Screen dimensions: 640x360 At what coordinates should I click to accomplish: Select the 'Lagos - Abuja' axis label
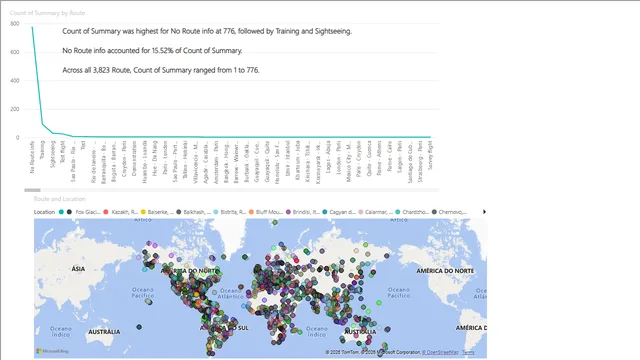[x=328, y=157]
